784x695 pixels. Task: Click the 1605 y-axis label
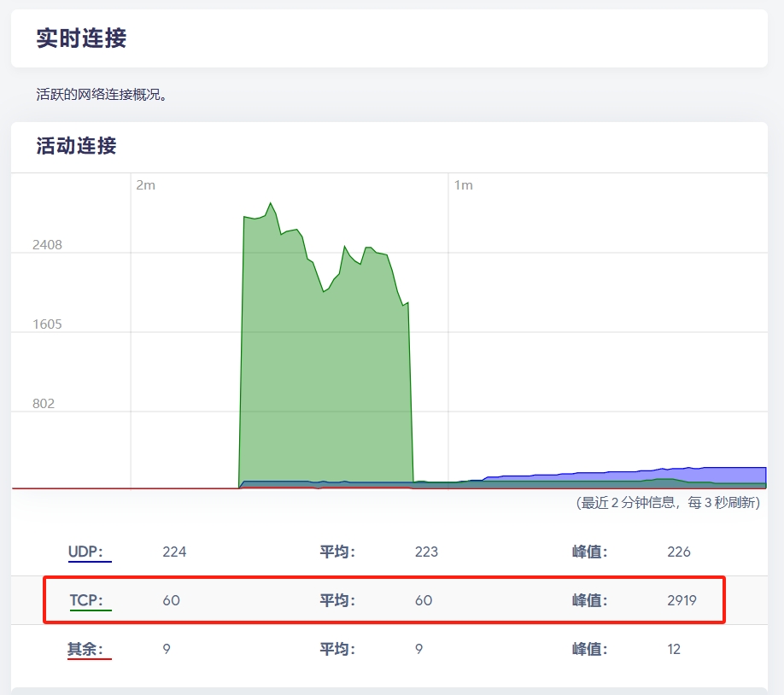point(47,324)
